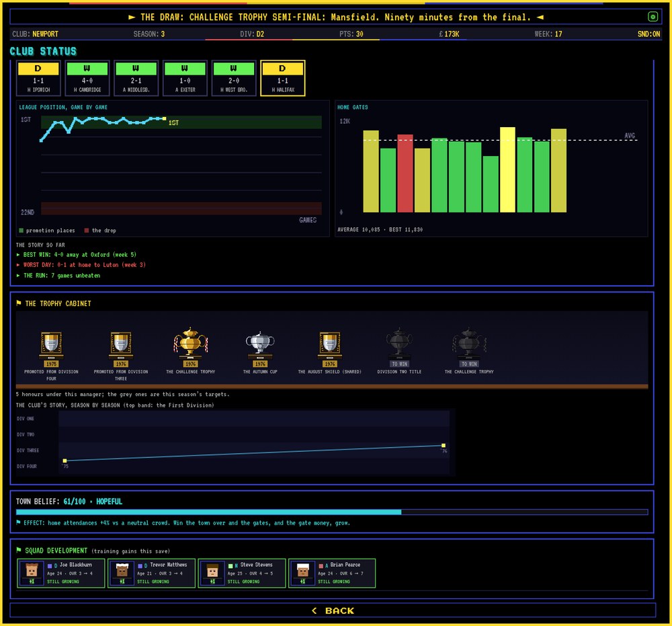
Task: Click the Town Belief progress bar
Action: tap(332, 512)
